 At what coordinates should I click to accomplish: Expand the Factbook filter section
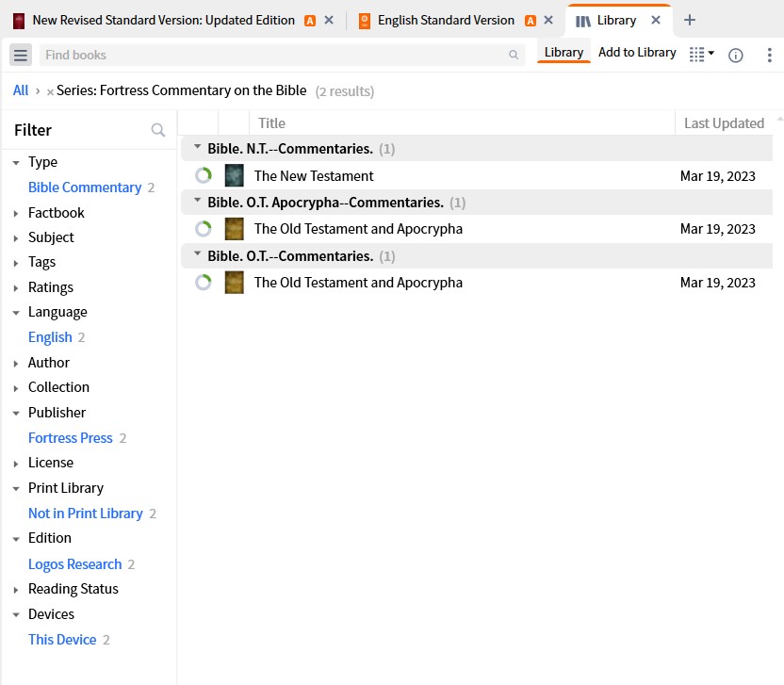(x=16, y=214)
